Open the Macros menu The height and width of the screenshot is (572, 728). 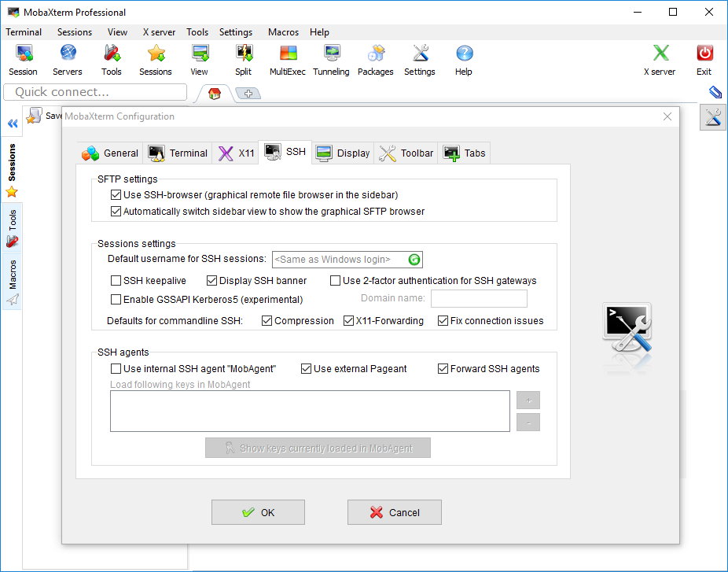pos(283,32)
